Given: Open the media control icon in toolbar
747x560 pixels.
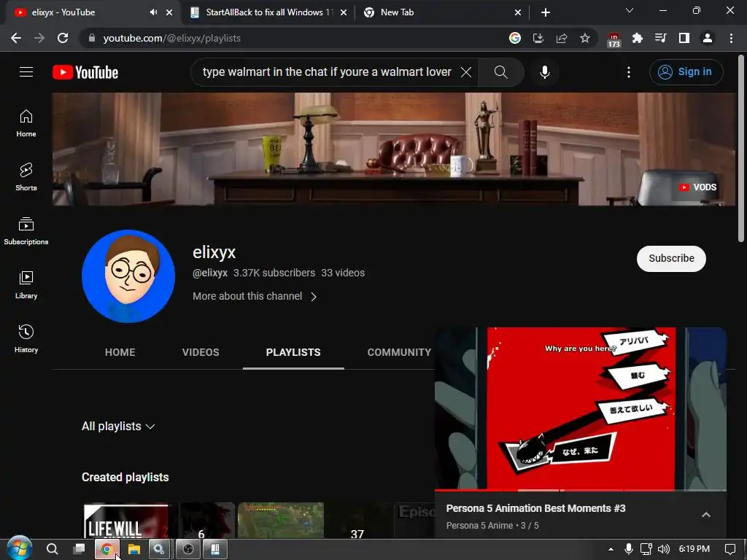Looking at the screenshot, I should click(661, 38).
